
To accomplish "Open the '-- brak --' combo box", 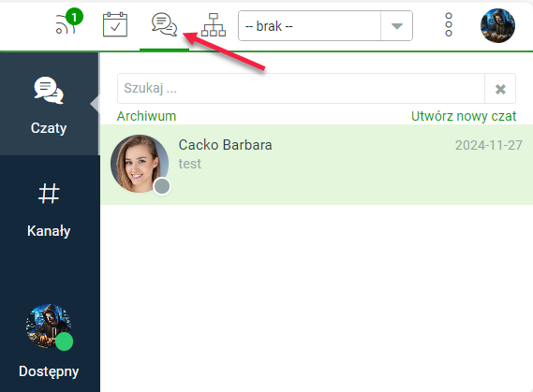I will click(x=325, y=26).
